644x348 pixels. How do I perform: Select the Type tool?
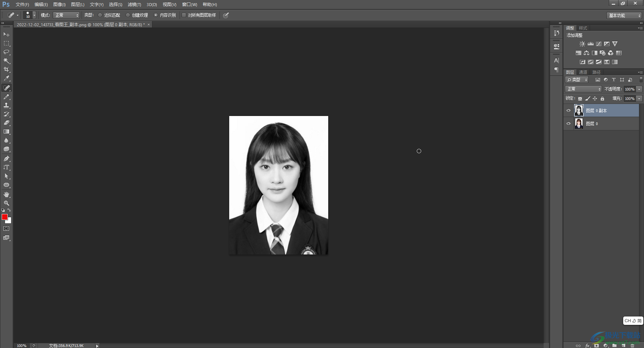(x=6, y=167)
